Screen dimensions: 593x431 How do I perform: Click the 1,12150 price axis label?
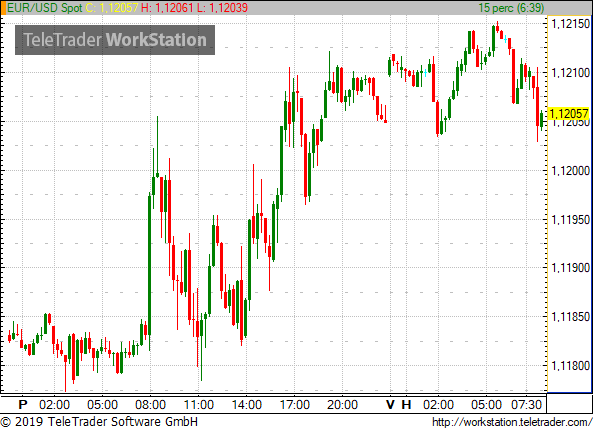coord(571,24)
